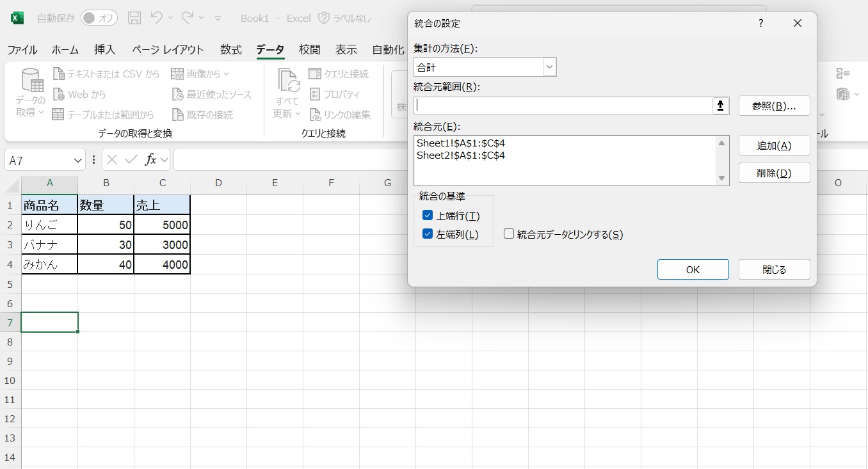
Task: Expand the function (集計の方法) dropdown
Action: coord(549,67)
